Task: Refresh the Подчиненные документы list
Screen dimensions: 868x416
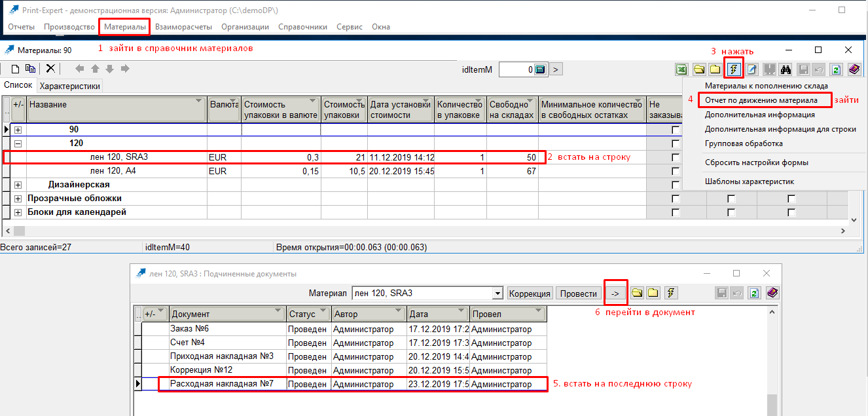Action: [755, 293]
